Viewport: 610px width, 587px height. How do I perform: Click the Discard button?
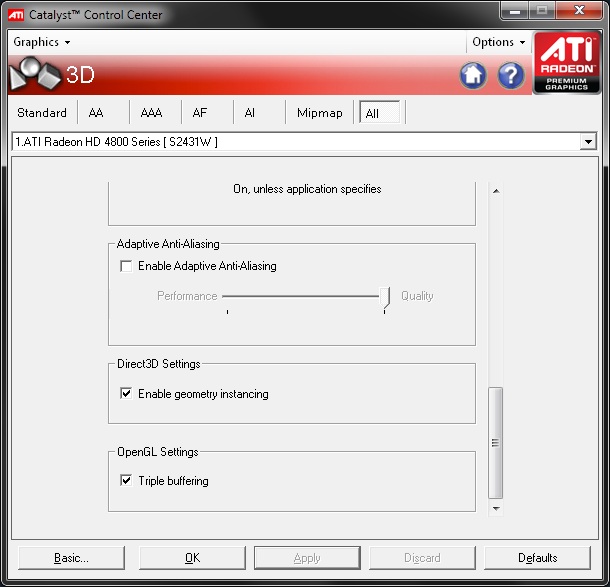click(422, 558)
